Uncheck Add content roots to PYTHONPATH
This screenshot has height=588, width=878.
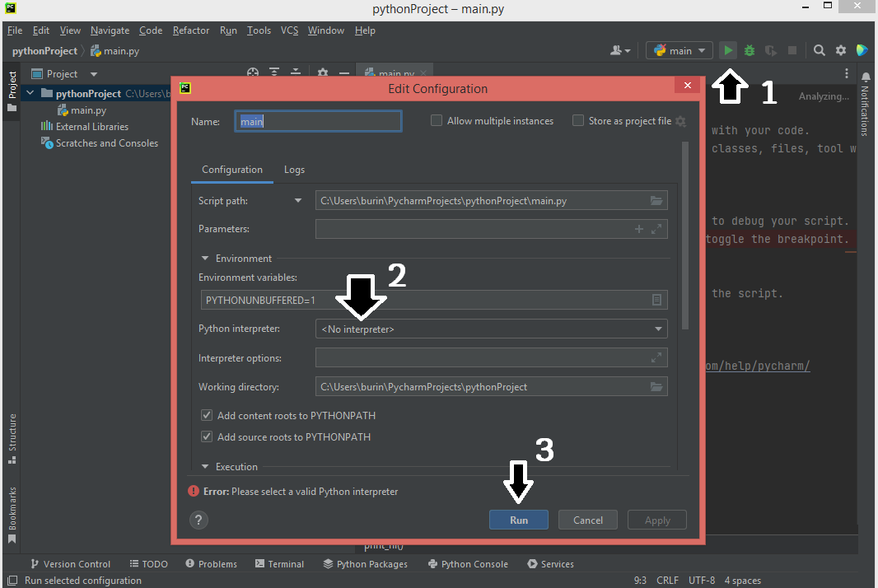pyautogui.click(x=207, y=416)
